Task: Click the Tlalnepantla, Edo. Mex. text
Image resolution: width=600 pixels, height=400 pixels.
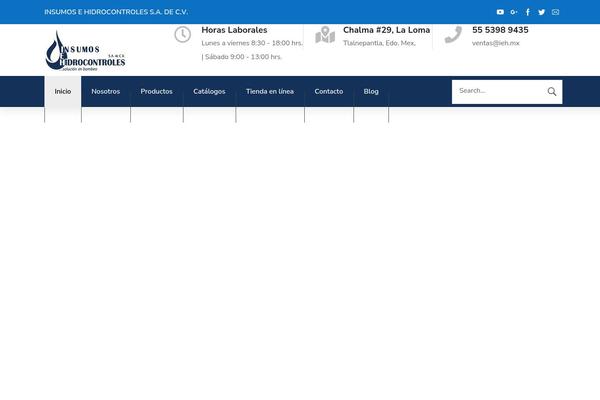Action: (379, 43)
